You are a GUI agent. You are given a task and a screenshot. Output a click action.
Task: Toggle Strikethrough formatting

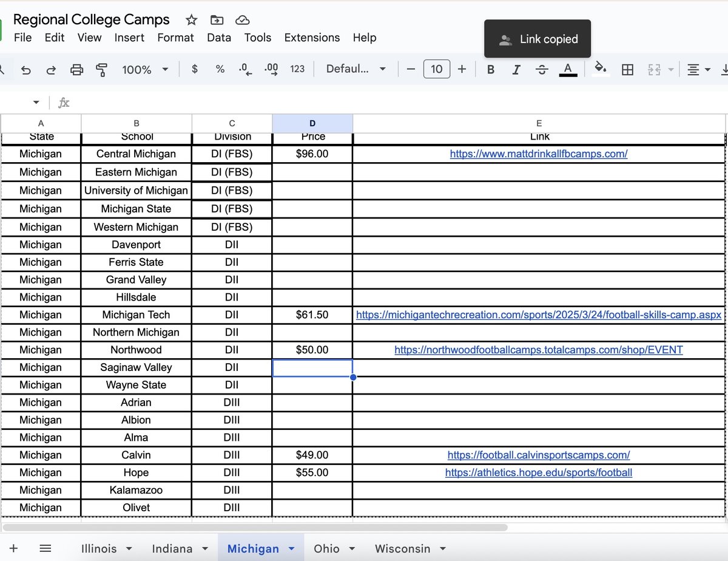pyautogui.click(x=542, y=69)
